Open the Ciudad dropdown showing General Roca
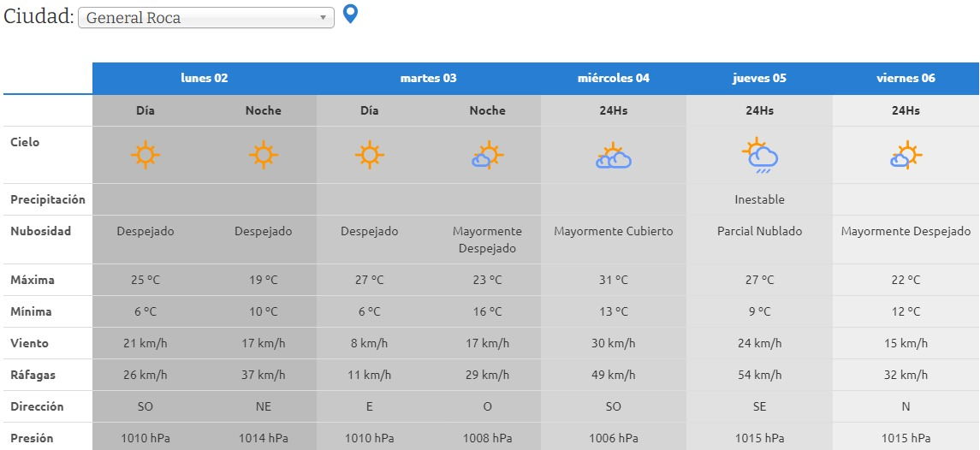This screenshot has height=450, width=980. (205, 18)
